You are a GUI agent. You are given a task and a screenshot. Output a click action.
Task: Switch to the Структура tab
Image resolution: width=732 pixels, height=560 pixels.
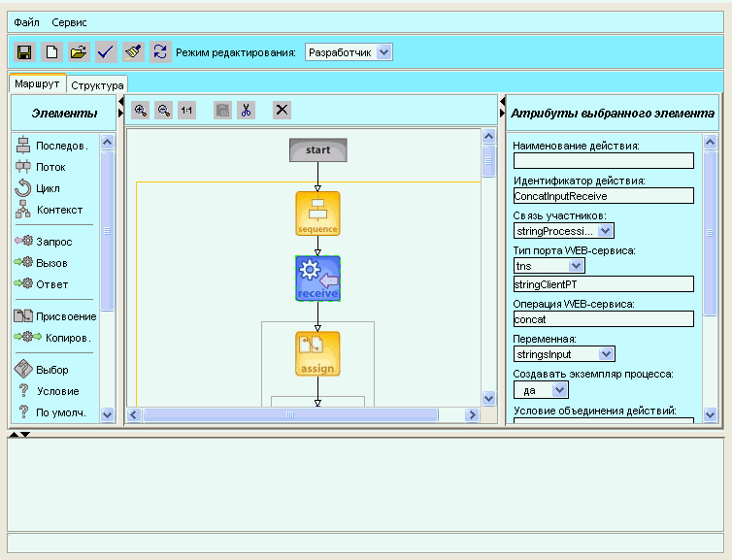[97, 85]
